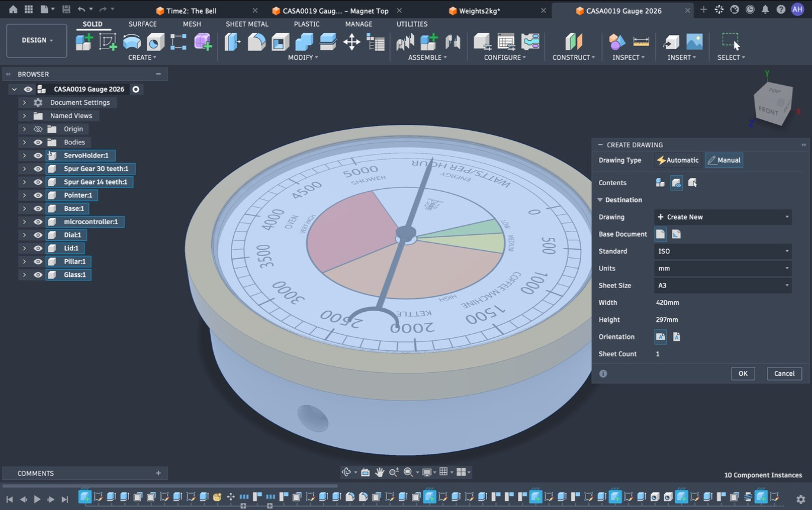The image size is (812, 510).
Task: Select Manual drawing type
Action: point(724,160)
